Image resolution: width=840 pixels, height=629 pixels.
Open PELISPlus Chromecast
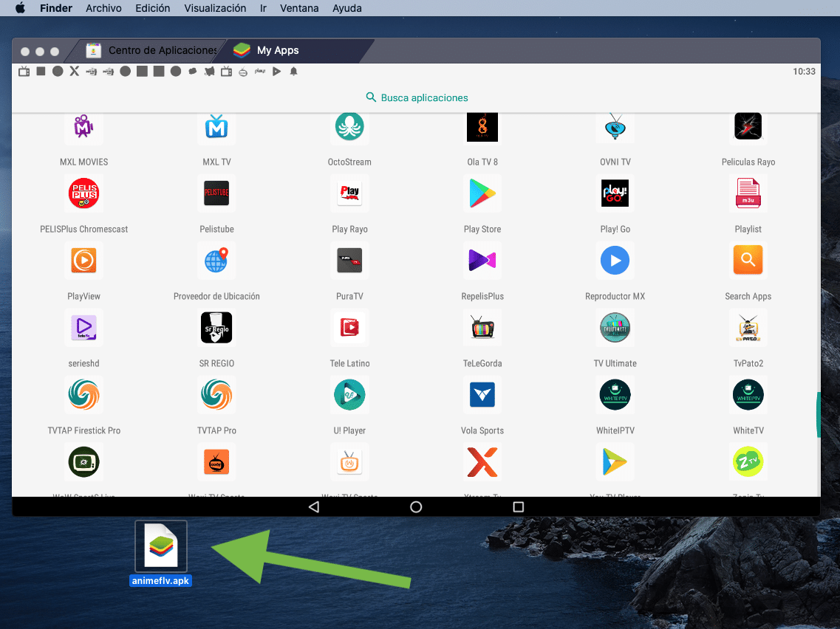click(83, 193)
